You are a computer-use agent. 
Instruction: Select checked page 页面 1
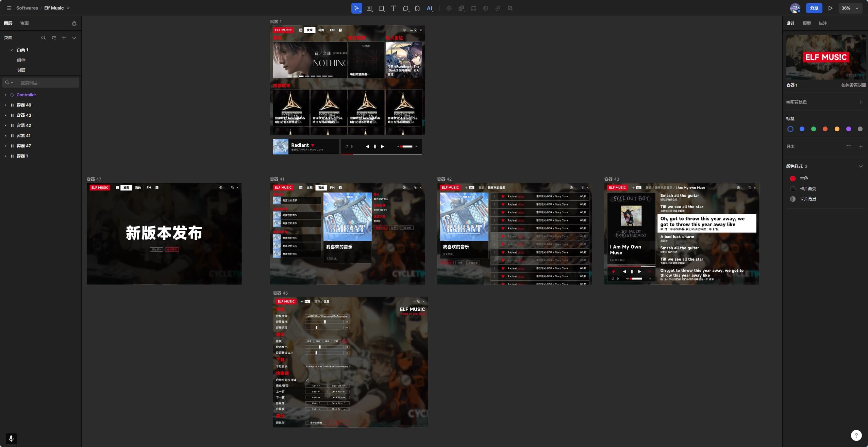(x=22, y=50)
